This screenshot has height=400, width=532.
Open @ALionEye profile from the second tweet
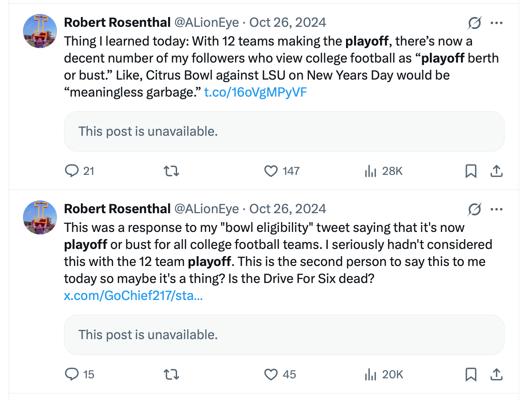click(x=206, y=209)
